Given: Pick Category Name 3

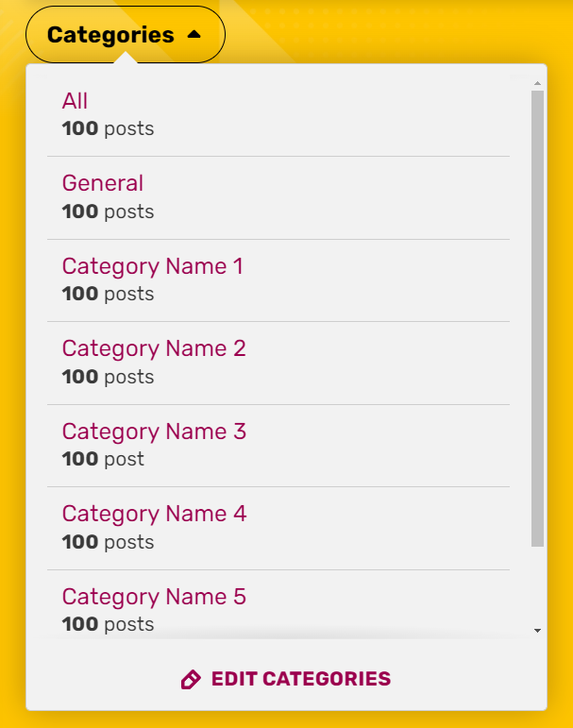Looking at the screenshot, I should point(154,432).
